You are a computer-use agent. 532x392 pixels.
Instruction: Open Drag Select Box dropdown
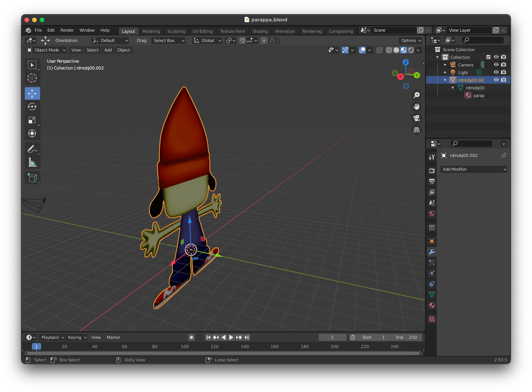169,40
